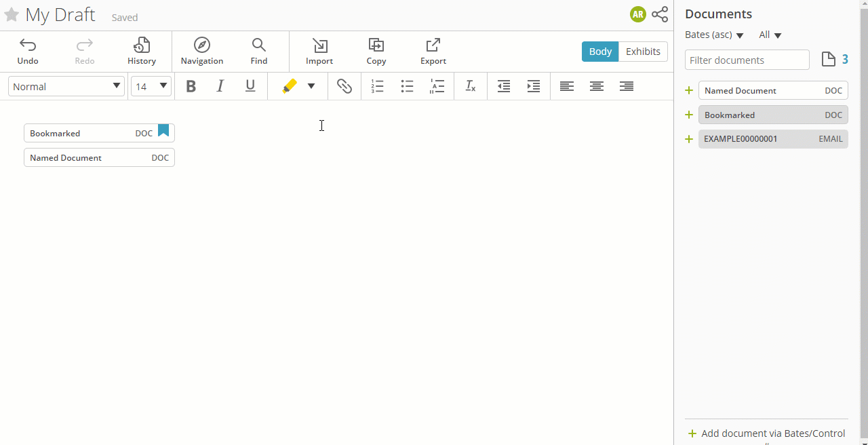Click the Undo button
The width and height of the screenshot is (868, 445).
pos(28,52)
